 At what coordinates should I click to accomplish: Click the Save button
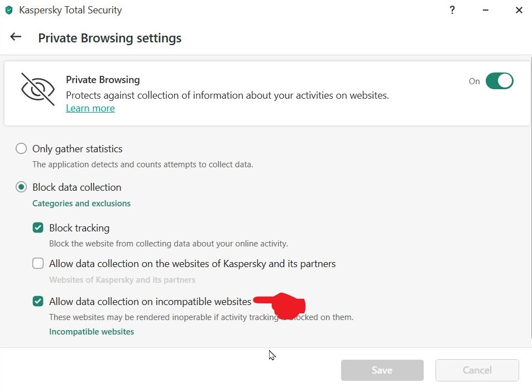pyautogui.click(x=382, y=370)
